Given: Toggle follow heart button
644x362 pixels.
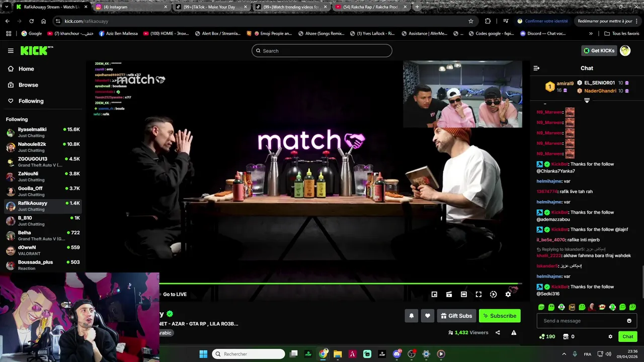Looking at the screenshot, I should coord(428,316).
